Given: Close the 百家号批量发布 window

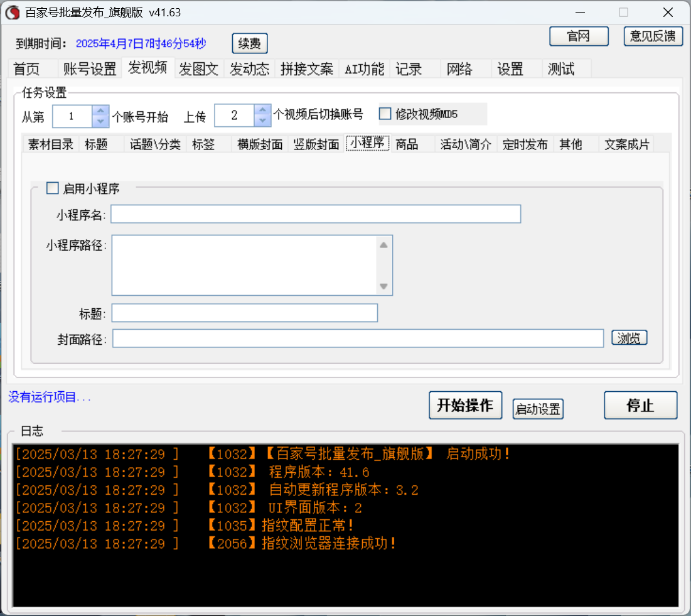Looking at the screenshot, I should (668, 13).
